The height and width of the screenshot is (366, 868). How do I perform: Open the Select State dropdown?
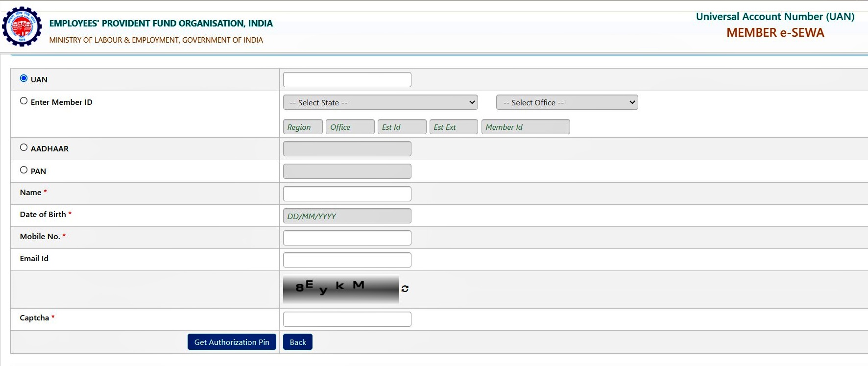coord(381,102)
